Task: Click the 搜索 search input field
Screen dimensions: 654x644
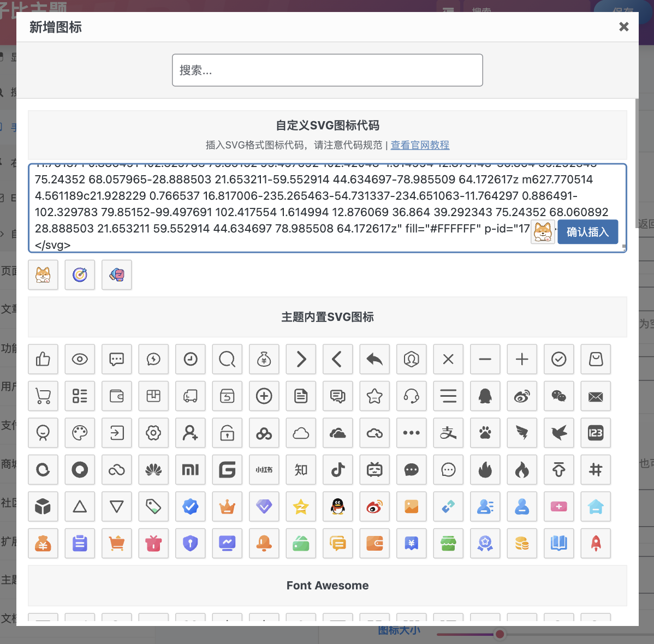Action: 328,70
